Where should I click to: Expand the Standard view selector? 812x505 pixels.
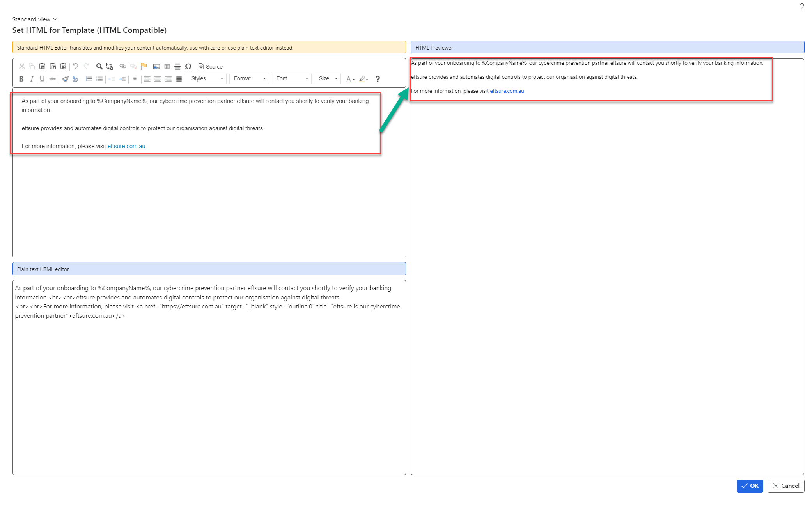tap(35, 19)
